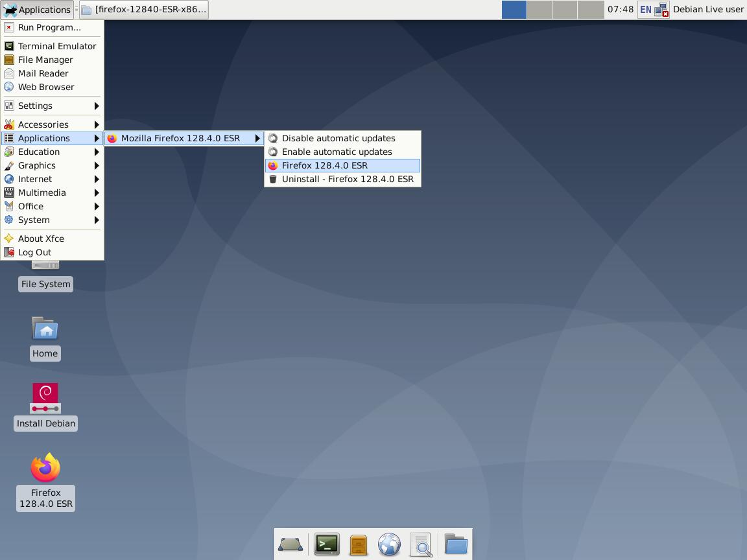This screenshot has height=560, width=747.
Task: Launch Terminal Emulator from the menu
Action: coord(52,46)
